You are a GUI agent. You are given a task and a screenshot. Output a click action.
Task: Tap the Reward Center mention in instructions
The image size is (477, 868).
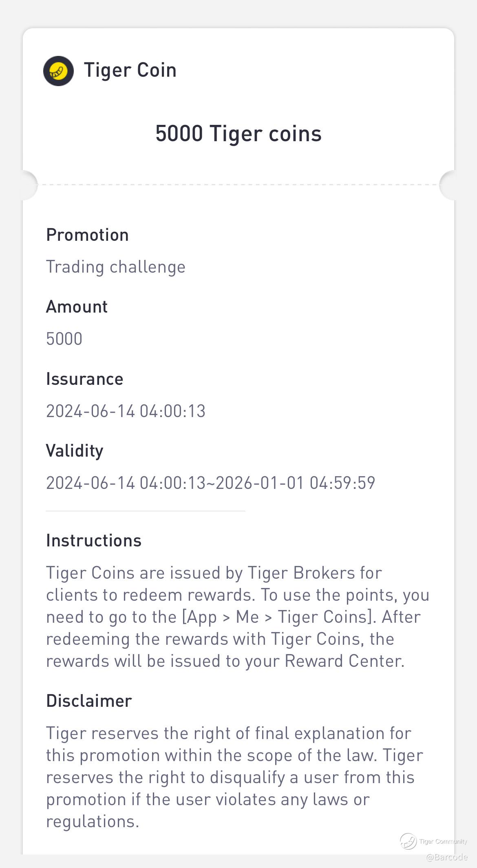[x=344, y=661]
